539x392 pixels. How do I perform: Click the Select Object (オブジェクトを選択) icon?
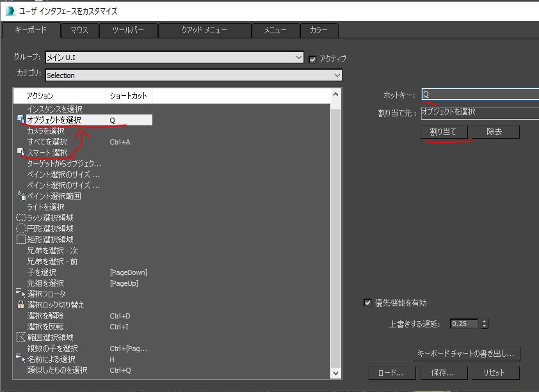(20, 120)
